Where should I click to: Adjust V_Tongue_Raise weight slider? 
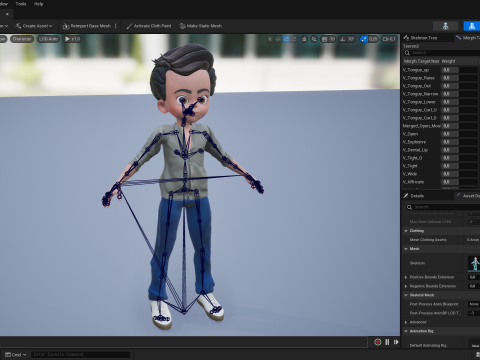(x=460, y=78)
